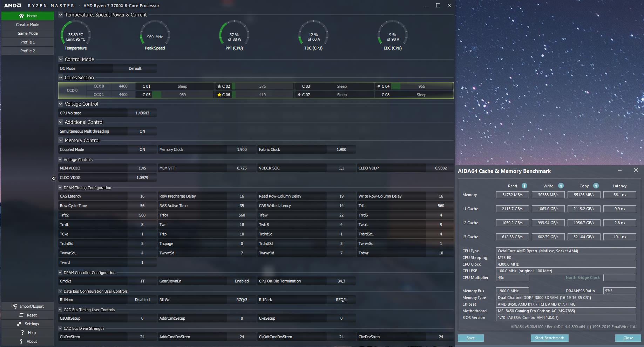Viewport: 644px width, 347px height.
Task: Click the Reset icon in the sidebar
Action: (x=21, y=315)
